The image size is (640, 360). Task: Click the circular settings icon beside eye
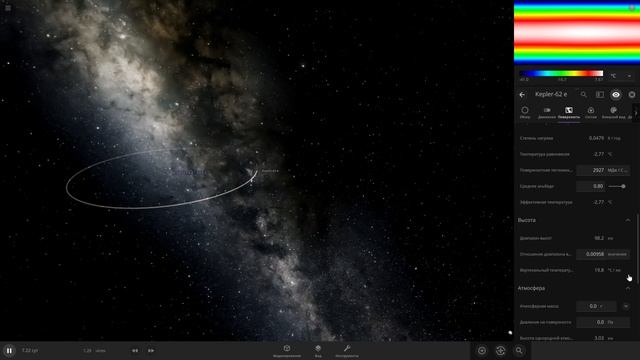[x=632, y=95]
